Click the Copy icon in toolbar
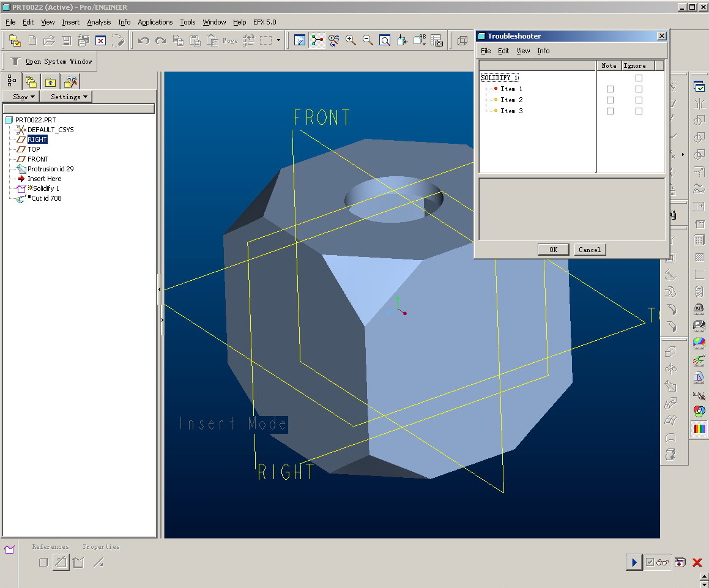 tap(178, 40)
